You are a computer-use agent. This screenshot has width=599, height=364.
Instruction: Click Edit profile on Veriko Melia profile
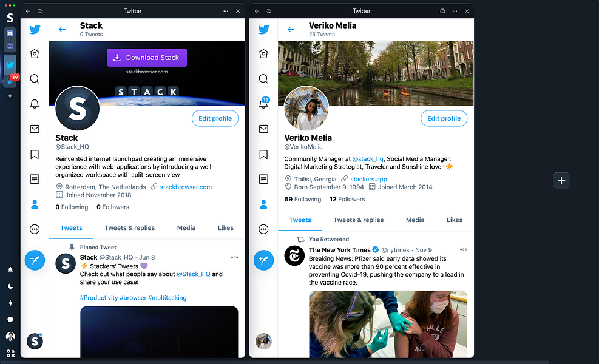[x=444, y=118]
